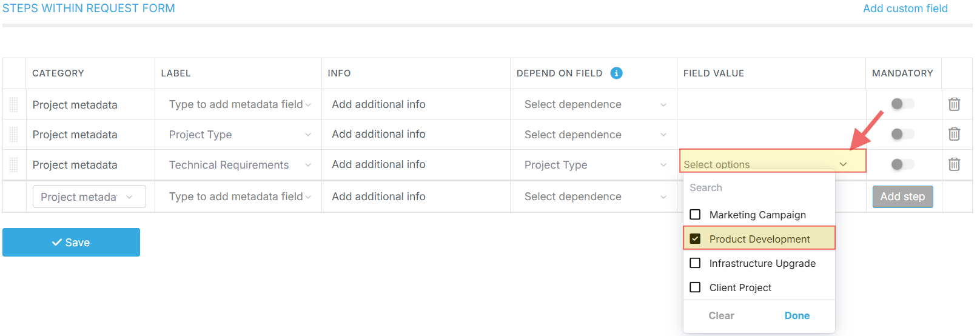Toggle mandatory switch for the first row
This screenshot has width=980, height=336.
pos(902,104)
